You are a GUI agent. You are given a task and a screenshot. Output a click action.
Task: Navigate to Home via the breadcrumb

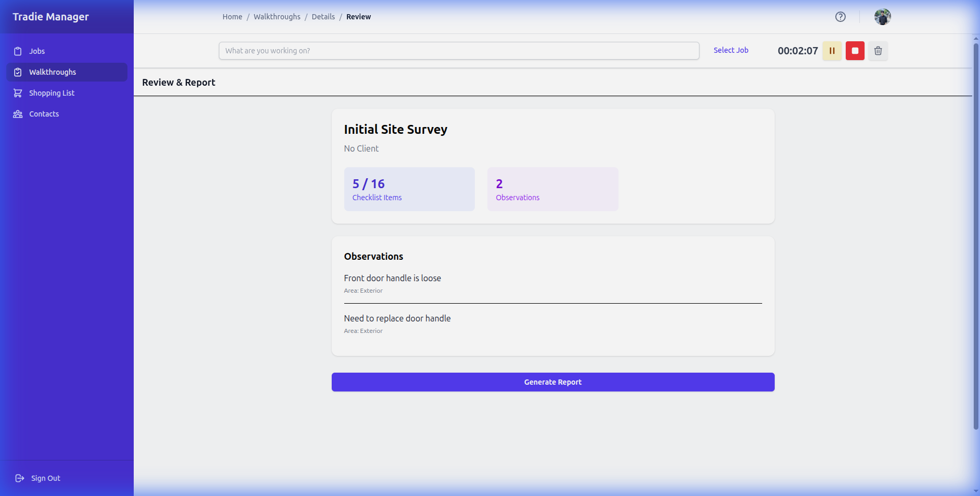[232, 16]
